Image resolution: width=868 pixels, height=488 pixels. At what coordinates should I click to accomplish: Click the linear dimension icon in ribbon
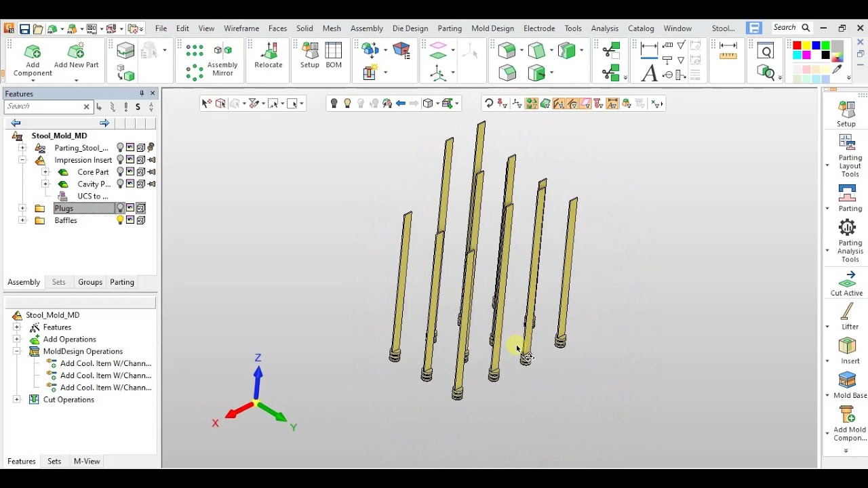click(x=649, y=49)
